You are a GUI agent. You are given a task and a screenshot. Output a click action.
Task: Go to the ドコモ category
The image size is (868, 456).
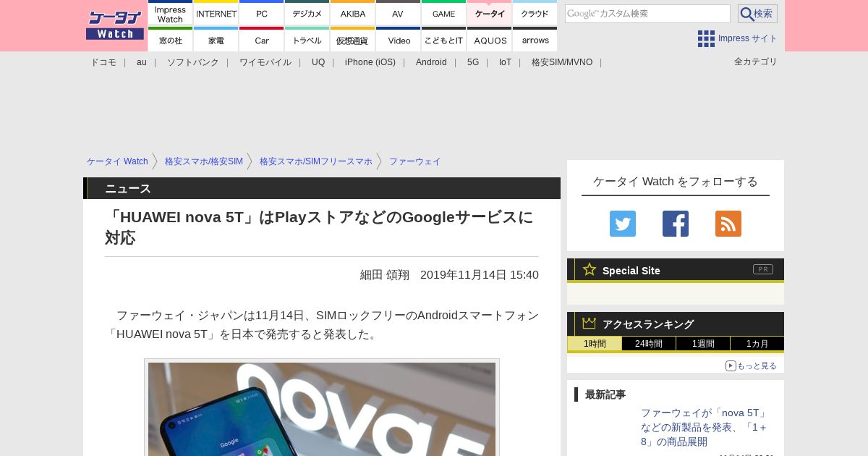click(x=103, y=62)
